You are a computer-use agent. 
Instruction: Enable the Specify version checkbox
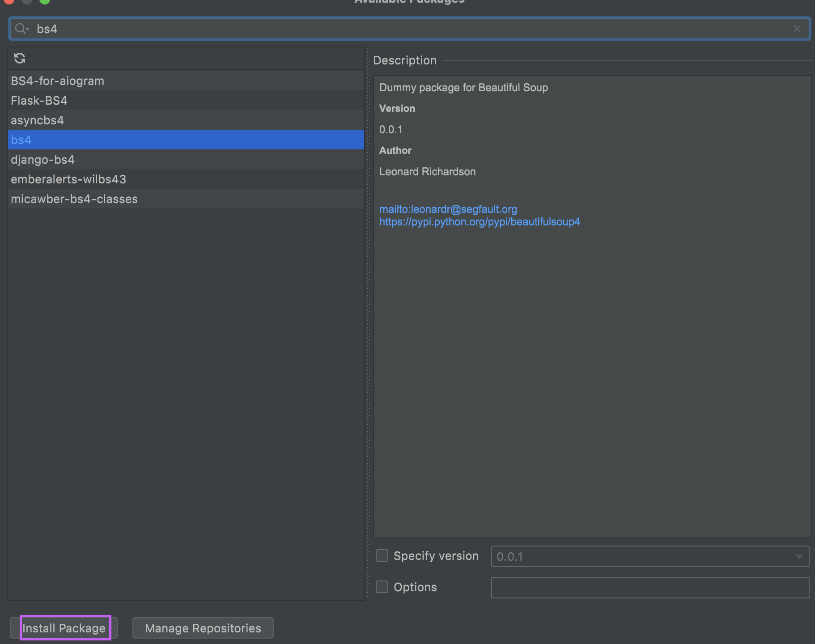pos(382,556)
